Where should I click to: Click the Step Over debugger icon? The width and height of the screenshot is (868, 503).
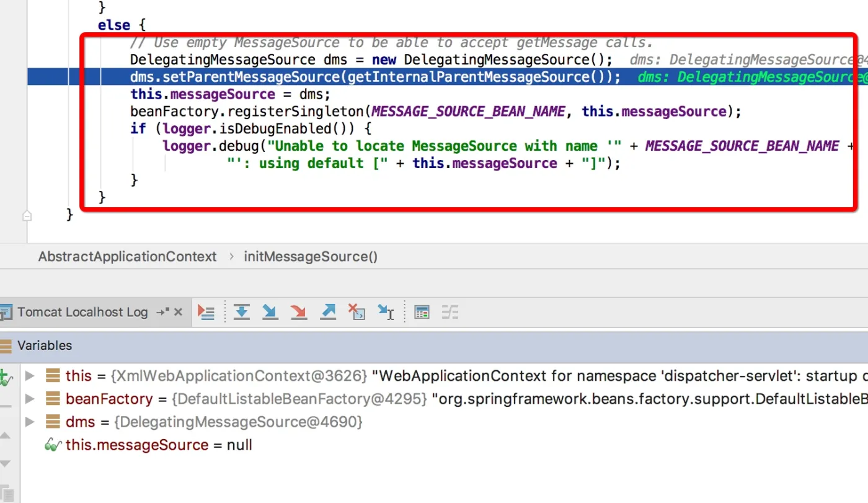pyautogui.click(x=241, y=312)
